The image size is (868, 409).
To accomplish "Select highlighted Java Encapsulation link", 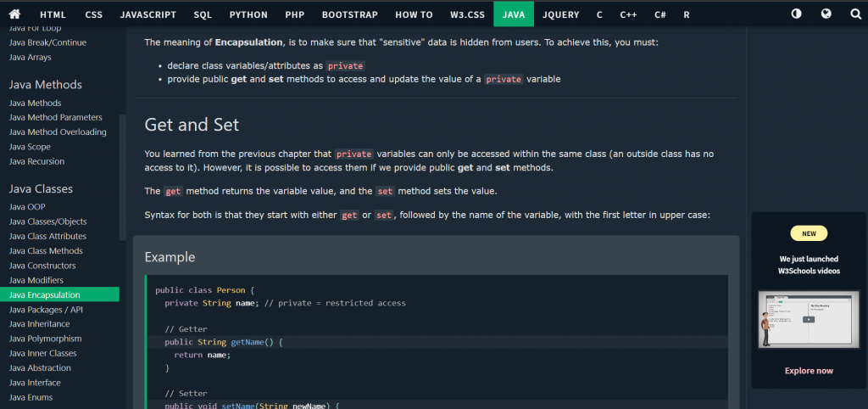I will [x=60, y=294].
